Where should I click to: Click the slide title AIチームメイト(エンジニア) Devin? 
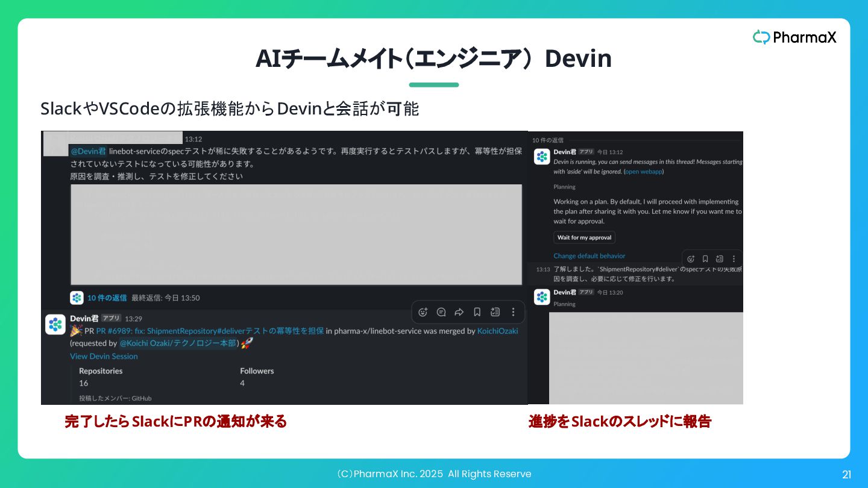433,58
